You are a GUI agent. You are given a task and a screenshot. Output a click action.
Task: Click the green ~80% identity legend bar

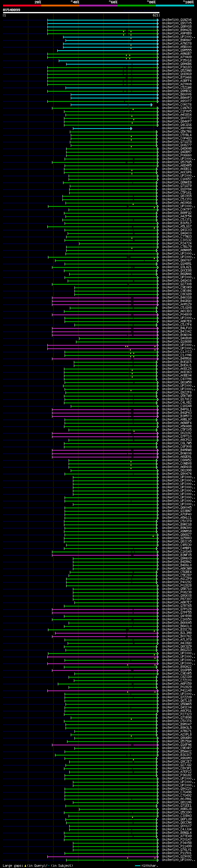(137, 6)
